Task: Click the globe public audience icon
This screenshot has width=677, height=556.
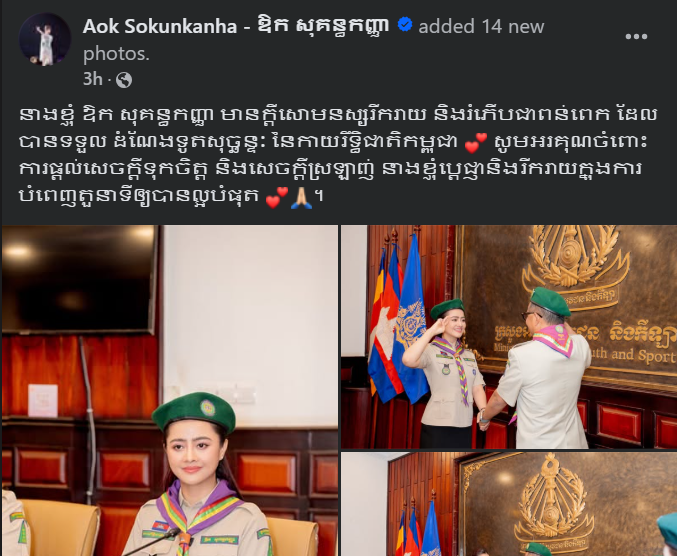Action: tap(124, 80)
